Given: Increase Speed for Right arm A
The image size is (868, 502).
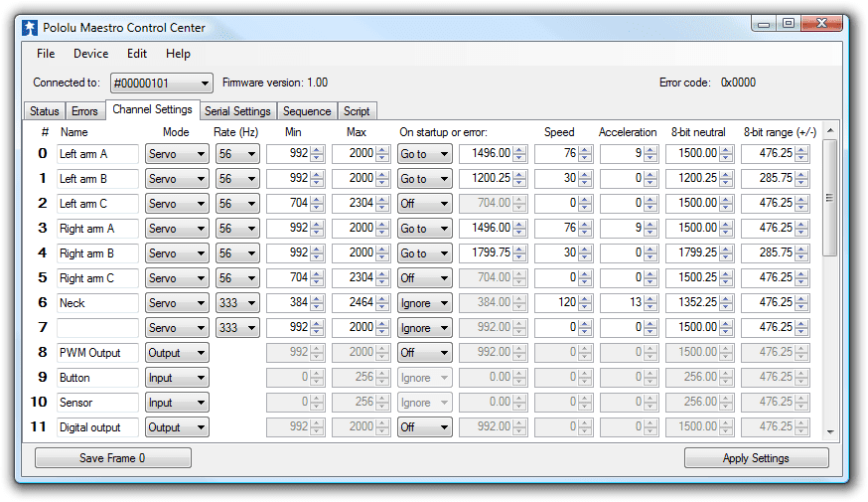Looking at the screenshot, I should (585, 225).
